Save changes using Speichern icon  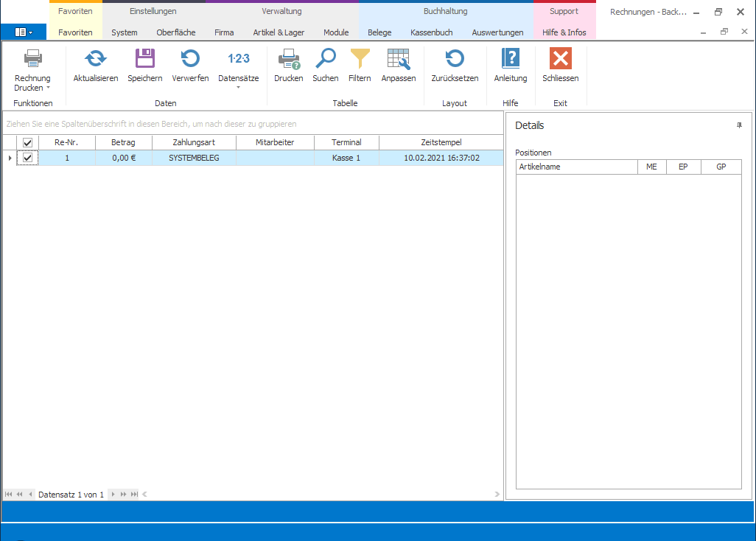pos(144,58)
